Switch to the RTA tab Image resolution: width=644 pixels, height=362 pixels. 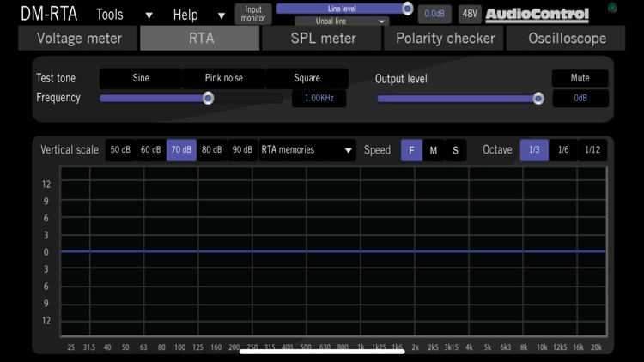(200, 38)
